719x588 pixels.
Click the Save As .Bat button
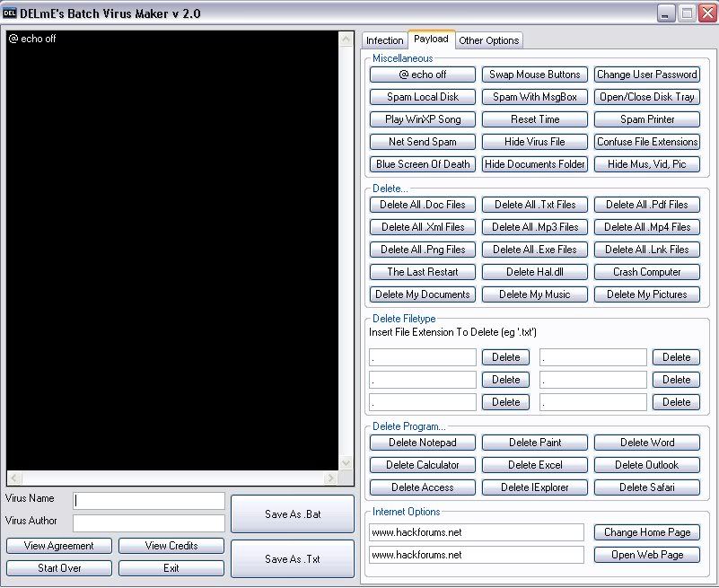point(293,514)
